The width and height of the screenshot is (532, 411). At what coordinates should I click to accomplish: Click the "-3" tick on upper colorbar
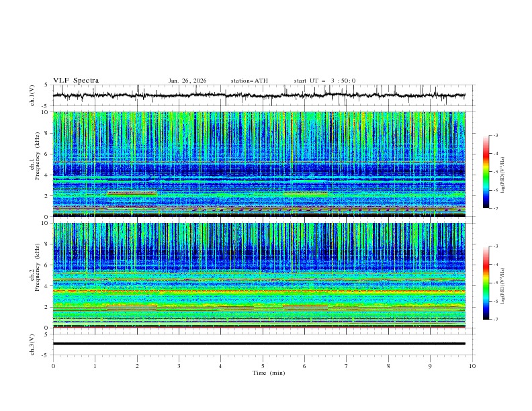[x=496, y=135]
